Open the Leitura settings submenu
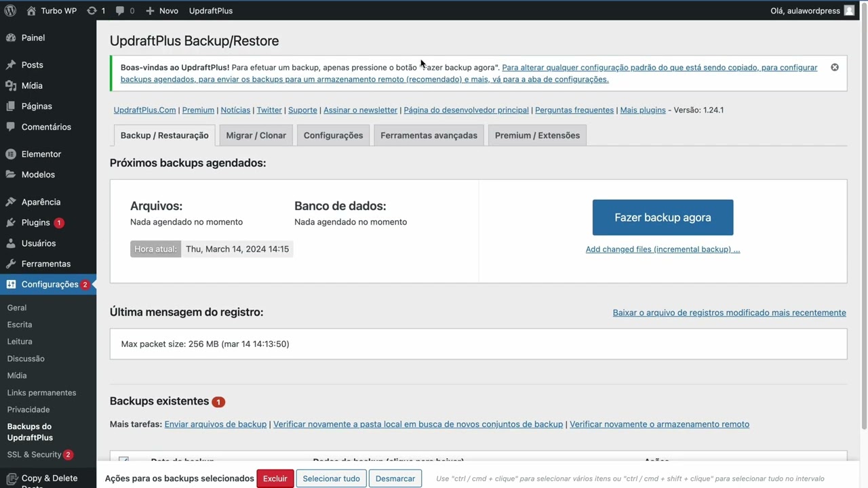The image size is (868, 488). coord(20,342)
